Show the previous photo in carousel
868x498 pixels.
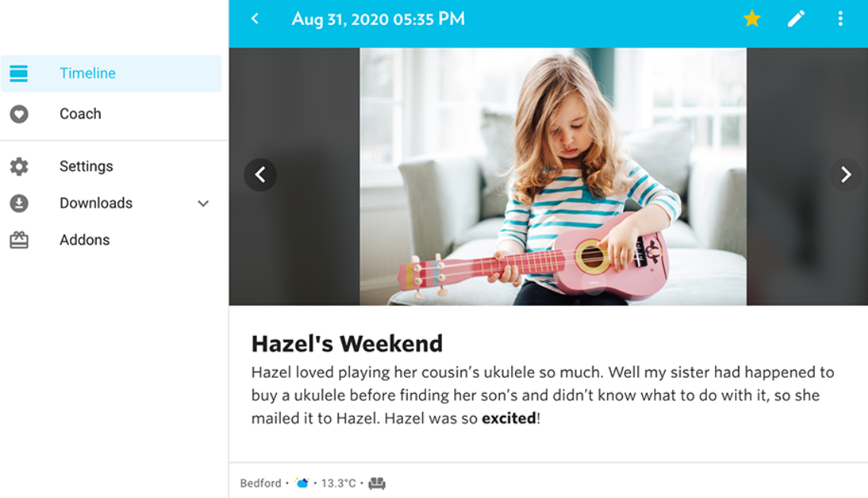pos(260,175)
